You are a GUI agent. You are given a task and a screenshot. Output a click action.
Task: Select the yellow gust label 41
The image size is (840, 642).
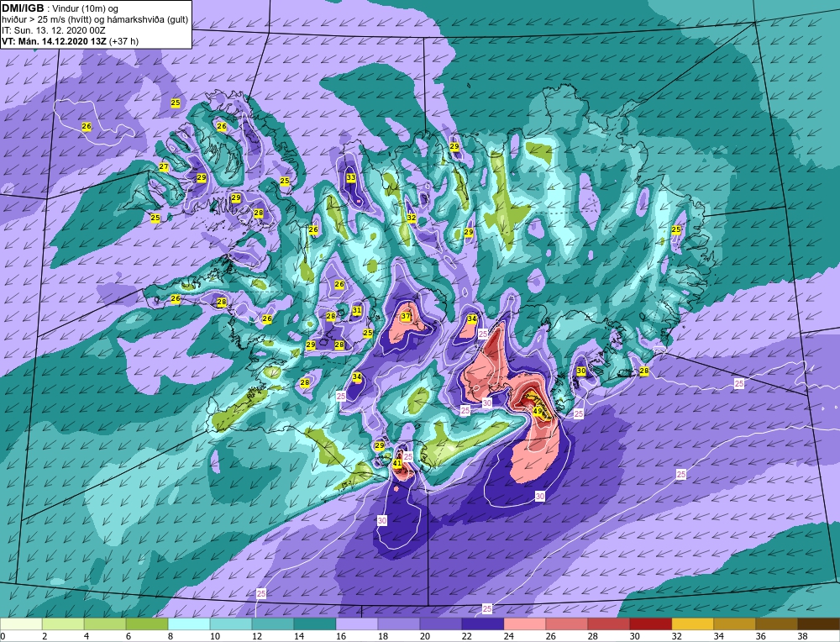click(397, 463)
